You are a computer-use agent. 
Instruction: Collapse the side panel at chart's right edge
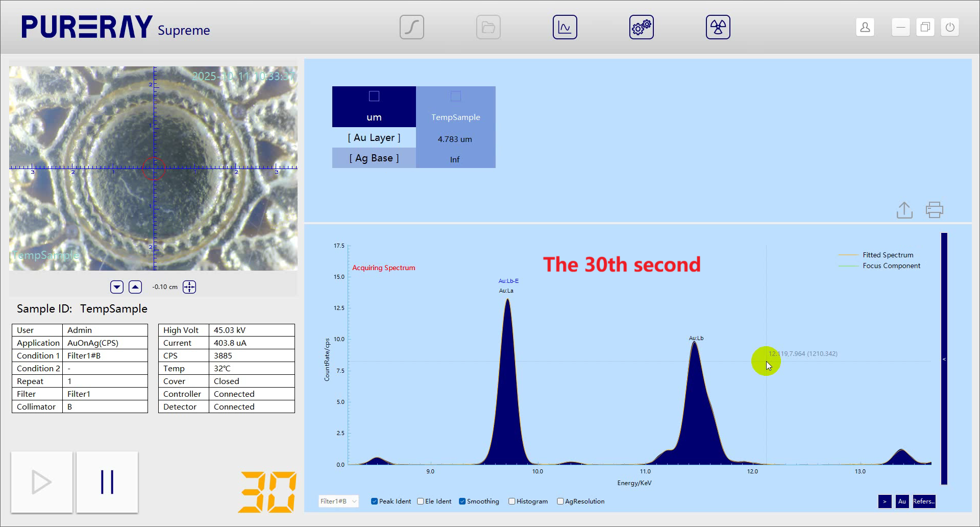click(944, 359)
